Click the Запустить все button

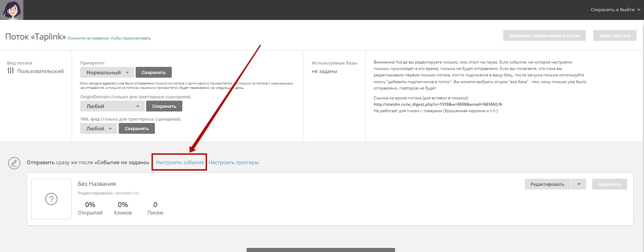pyautogui.click(x=615, y=36)
